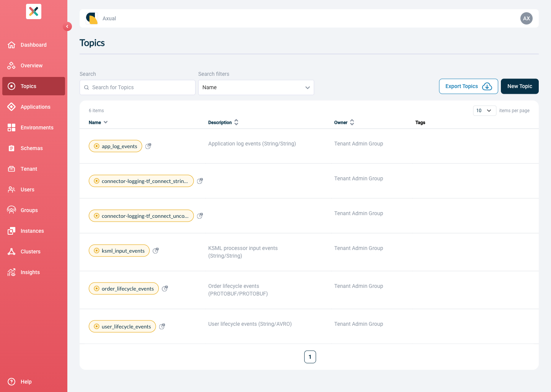Open the Environments section
The height and width of the screenshot is (392, 551).
point(34,127)
